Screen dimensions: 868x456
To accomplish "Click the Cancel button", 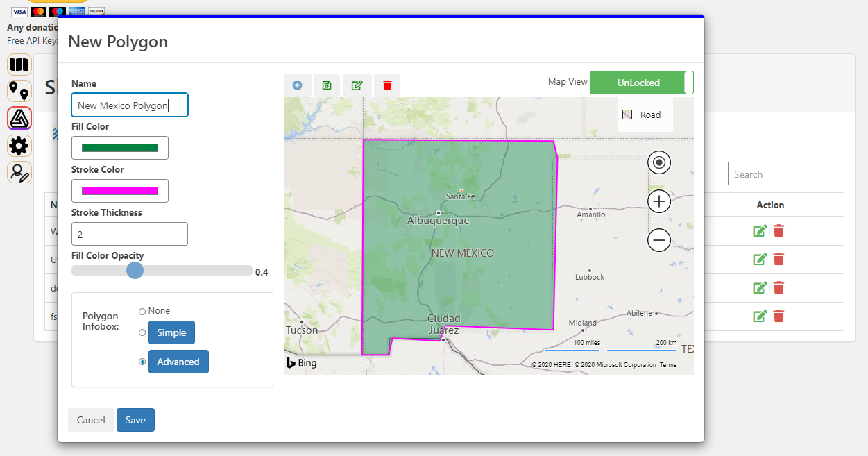I will (91, 420).
